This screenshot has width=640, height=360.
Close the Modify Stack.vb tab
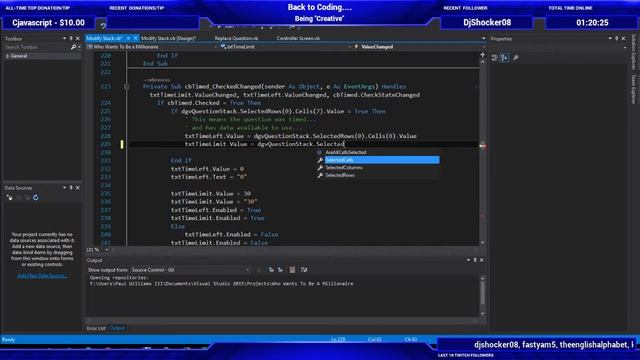136,38
